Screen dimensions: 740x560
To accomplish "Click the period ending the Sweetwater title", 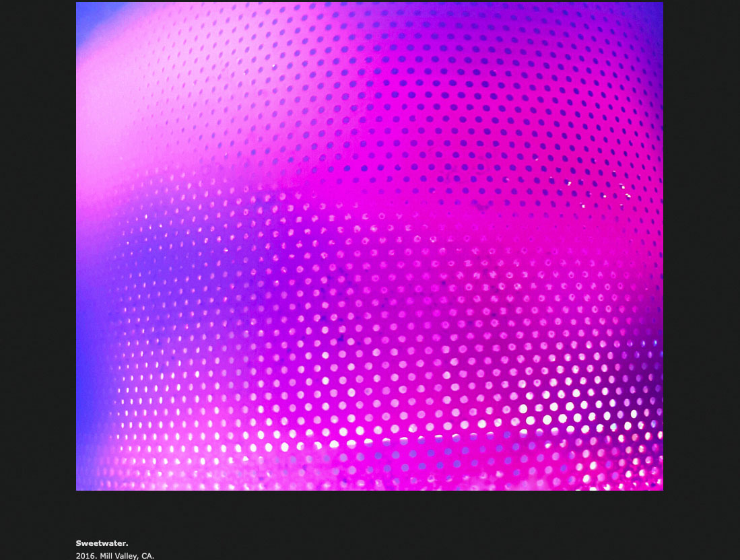I will click(127, 543).
